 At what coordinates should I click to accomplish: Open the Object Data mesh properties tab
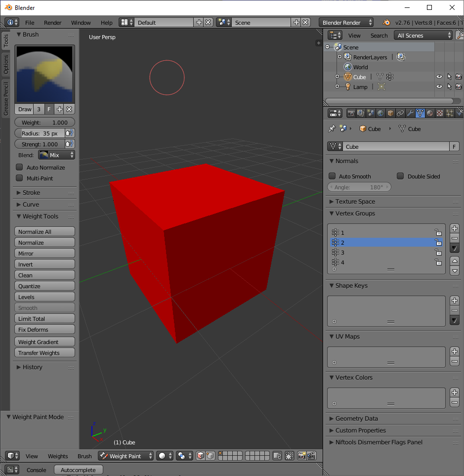tap(420, 113)
